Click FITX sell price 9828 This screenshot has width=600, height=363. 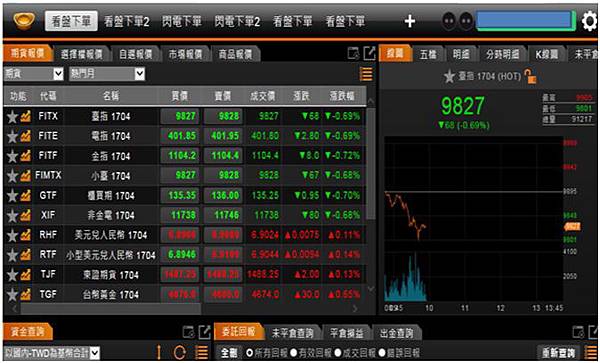223,116
